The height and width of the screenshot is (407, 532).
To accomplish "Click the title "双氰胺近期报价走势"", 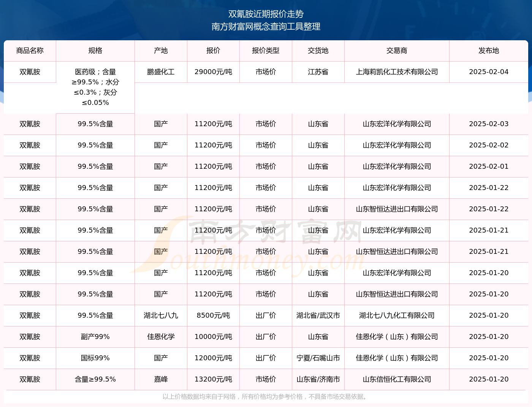I will [266, 14].
